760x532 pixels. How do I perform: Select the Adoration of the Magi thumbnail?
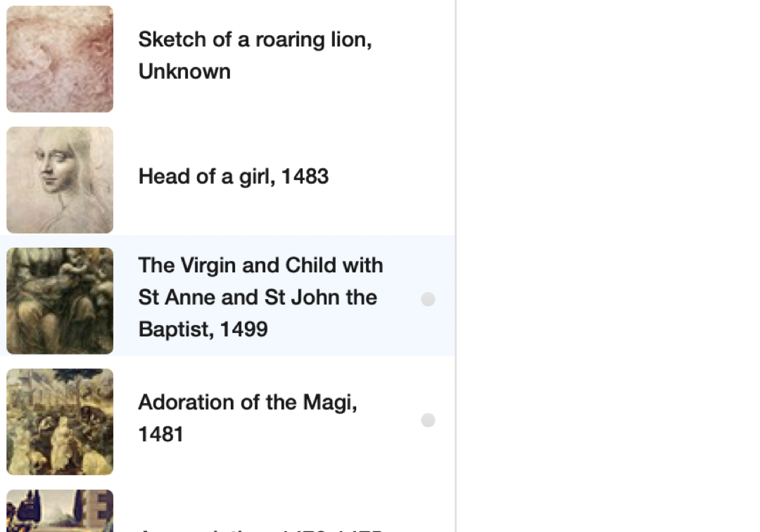coord(60,422)
